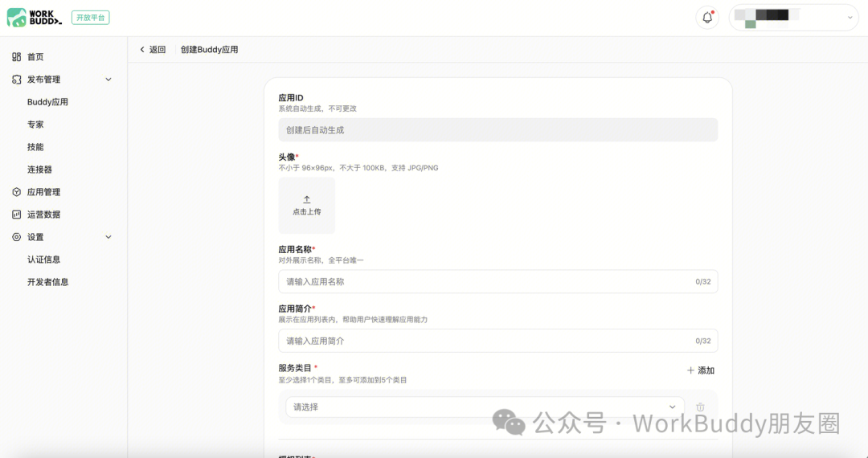The width and height of the screenshot is (868, 458).
Task: Click the 应用名称 input field
Action: (x=498, y=281)
